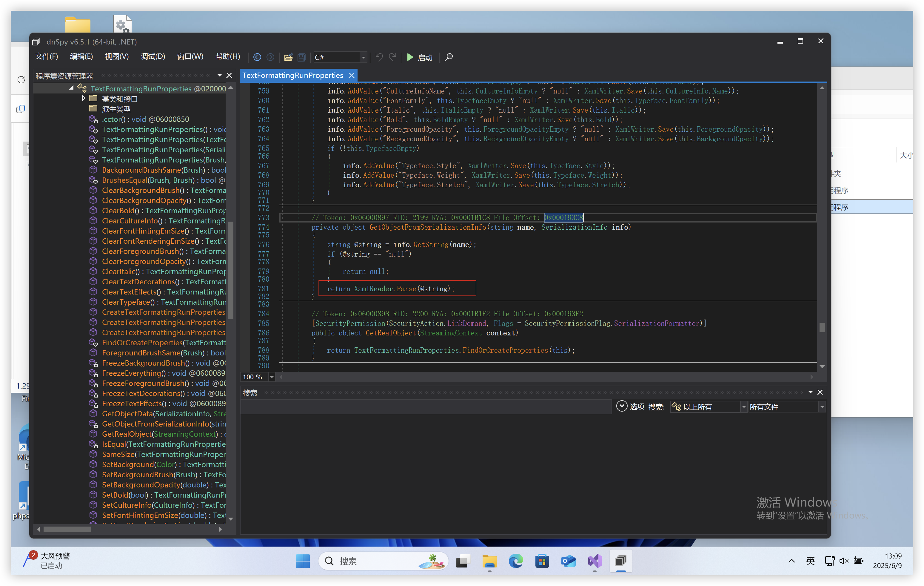The image size is (924, 586).
Task: Open Microsoft Edge from the taskbar
Action: point(516,561)
